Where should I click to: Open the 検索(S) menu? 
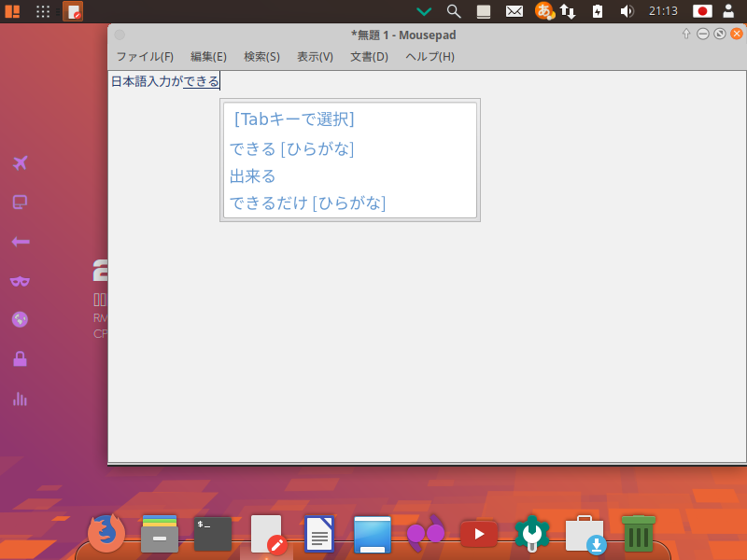tap(261, 57)
